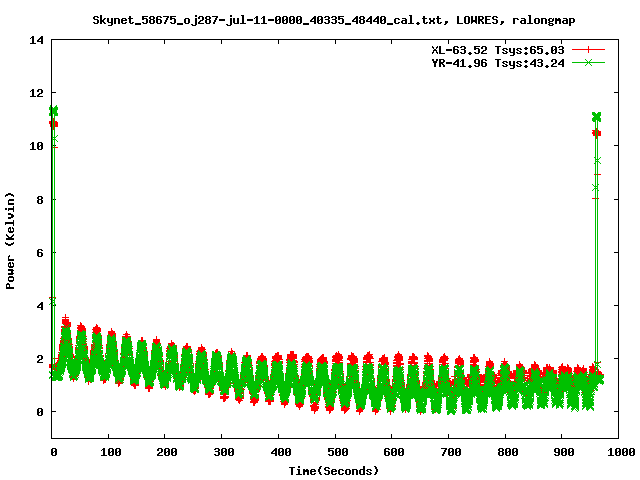Click the x-axis tick label '1000'
Screen dimensions: 640x480
tap(620, 452)
